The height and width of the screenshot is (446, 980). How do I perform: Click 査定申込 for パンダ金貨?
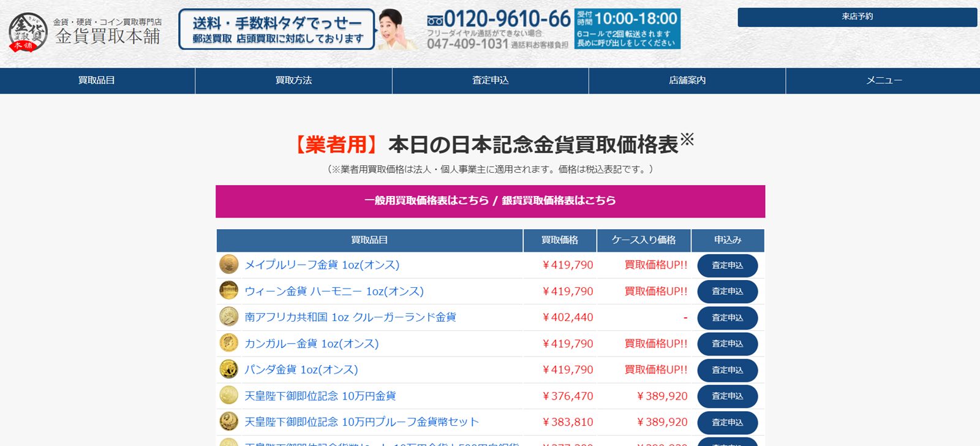coord(728,370)
